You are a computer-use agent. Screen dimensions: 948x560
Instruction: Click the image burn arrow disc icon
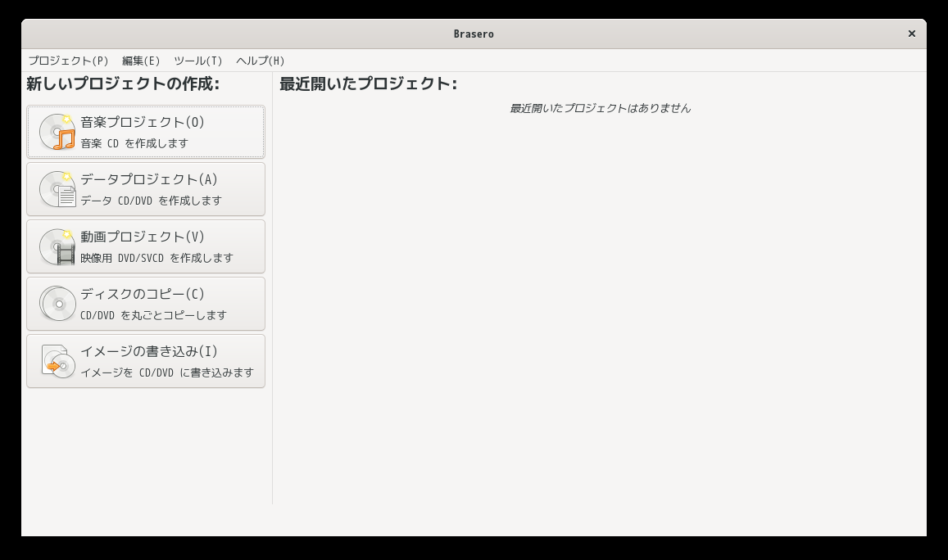pyautogui.click(x=57, y=361)
